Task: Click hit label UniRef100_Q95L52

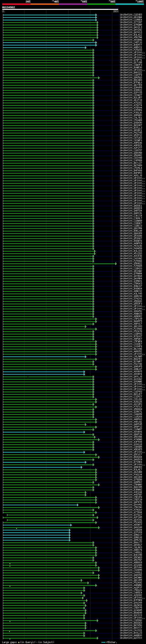Action: coord(131,540)
